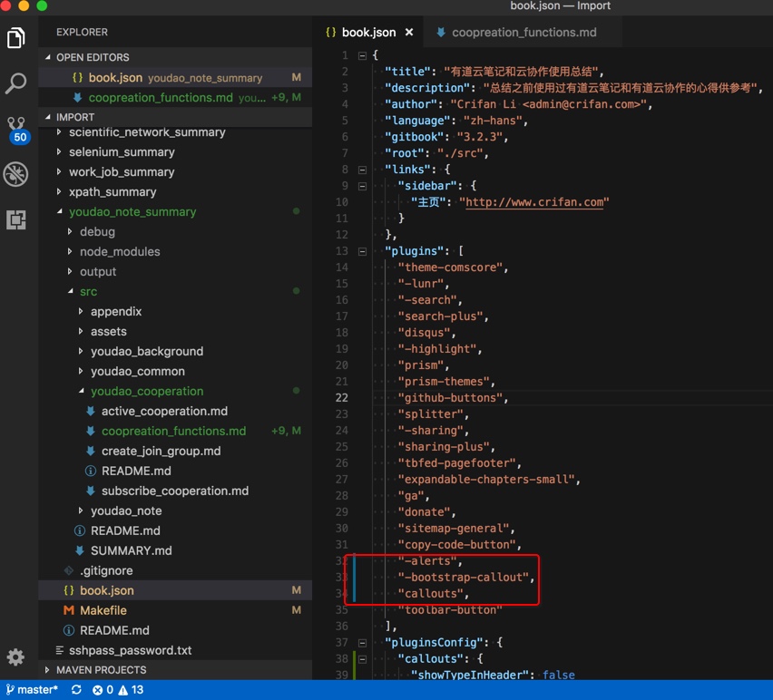Select book.json in the file tree
The height and width of the screenshot is (700, 773).
[175, 590]
